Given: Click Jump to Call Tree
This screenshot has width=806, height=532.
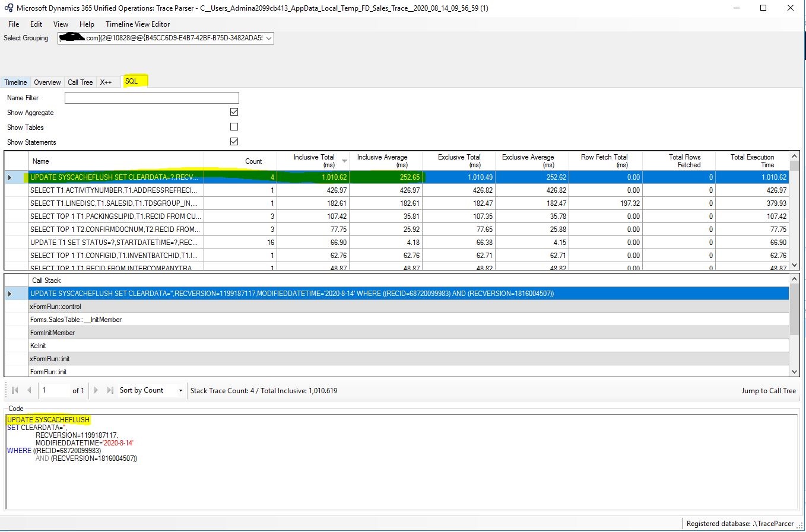Looking at the screenshot, I should [768, 391].
